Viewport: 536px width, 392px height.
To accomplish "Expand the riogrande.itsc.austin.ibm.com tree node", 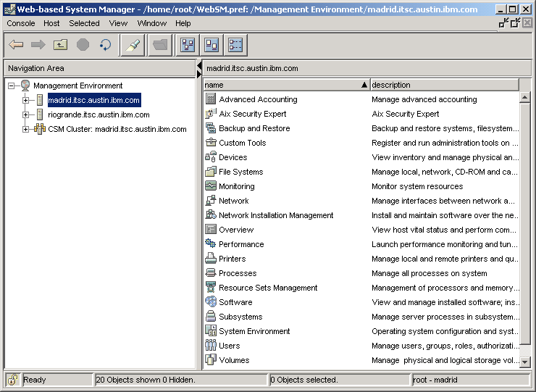I will (25, 114).
